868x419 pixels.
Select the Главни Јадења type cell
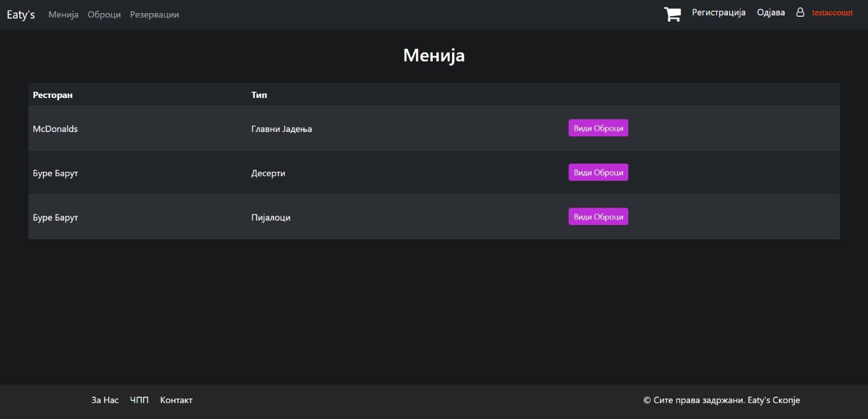(281, 129)
